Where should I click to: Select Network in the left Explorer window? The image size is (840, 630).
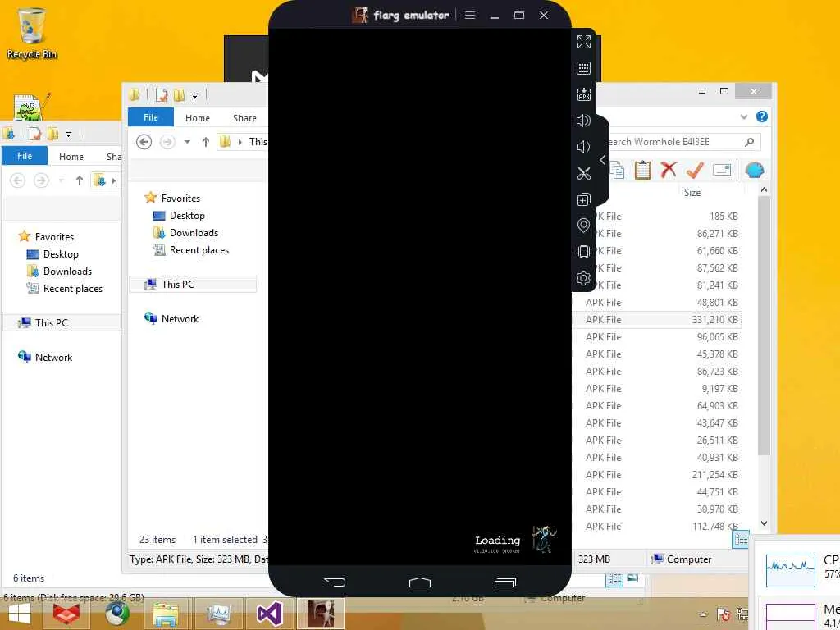(x=53, y=358)
